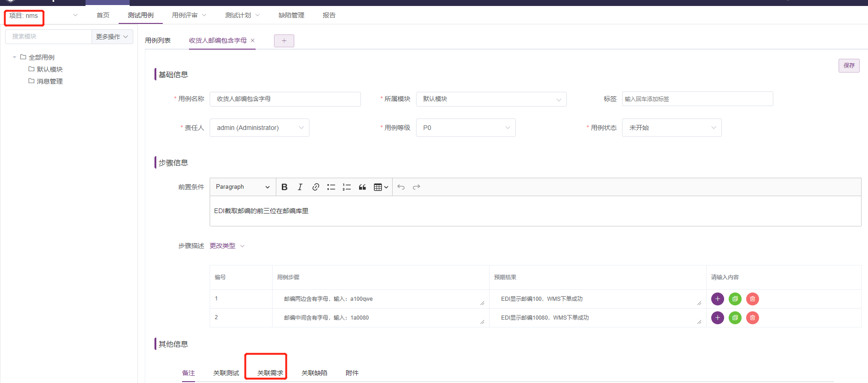This screenshot has height=383, width=868.
Task: Collapse the 全部用例 tree node
Action: [x=15, y=57]
